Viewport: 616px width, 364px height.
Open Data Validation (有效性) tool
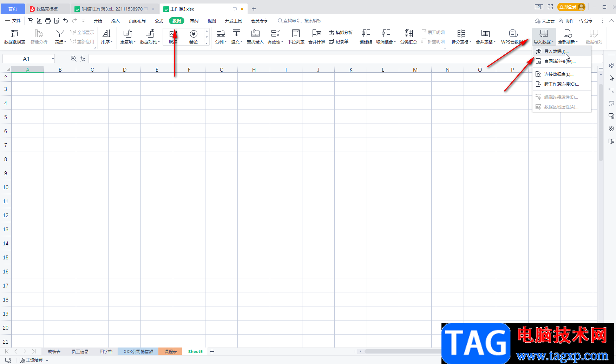point(275,37)
